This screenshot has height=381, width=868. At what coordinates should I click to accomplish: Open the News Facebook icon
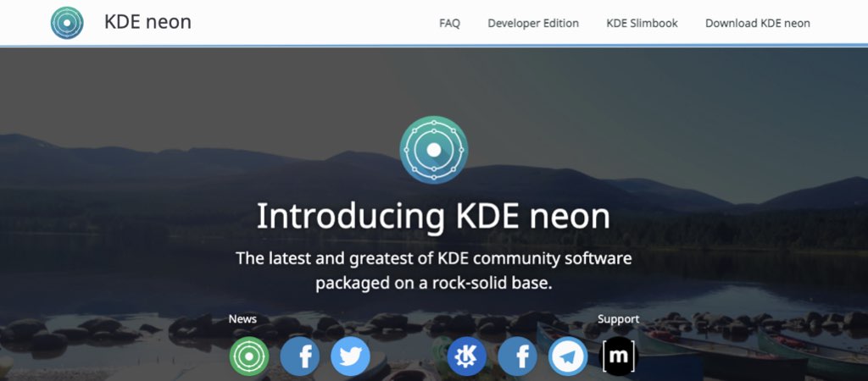coord(300,356)
